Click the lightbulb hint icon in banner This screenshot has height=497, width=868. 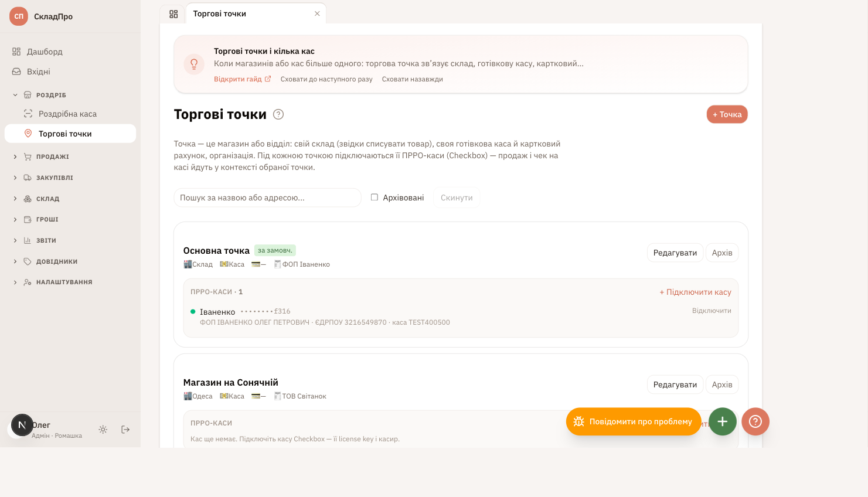pyautogui.click(x=194, y=64)
